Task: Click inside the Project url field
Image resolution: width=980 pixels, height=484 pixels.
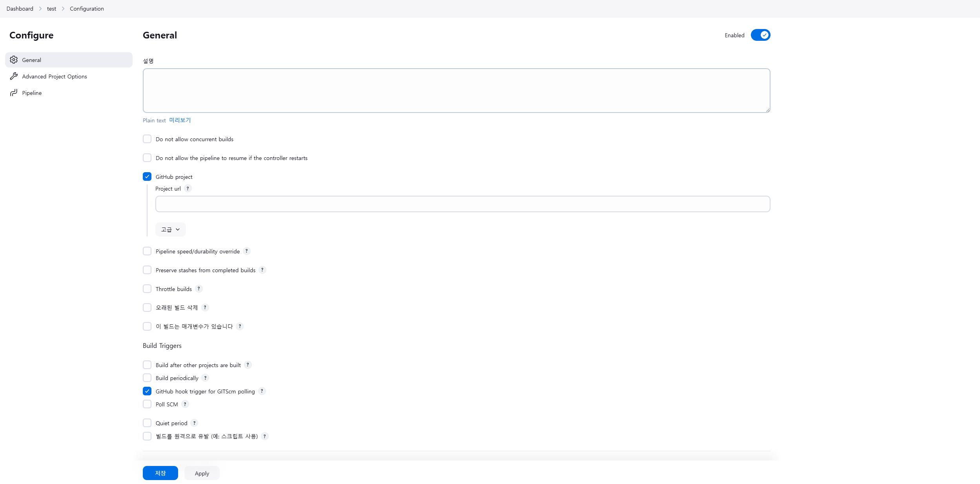Action: [463, 204]
